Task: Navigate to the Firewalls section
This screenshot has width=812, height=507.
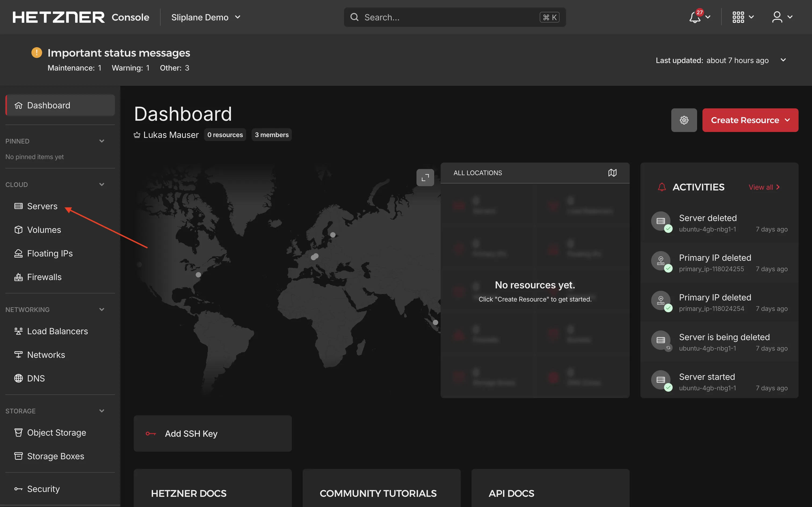Action: [44, 277]
